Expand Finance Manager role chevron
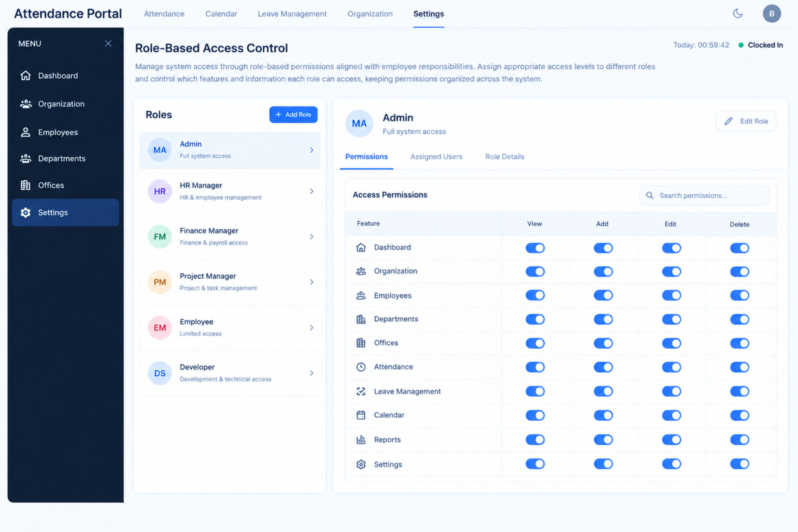 [311, 237]
